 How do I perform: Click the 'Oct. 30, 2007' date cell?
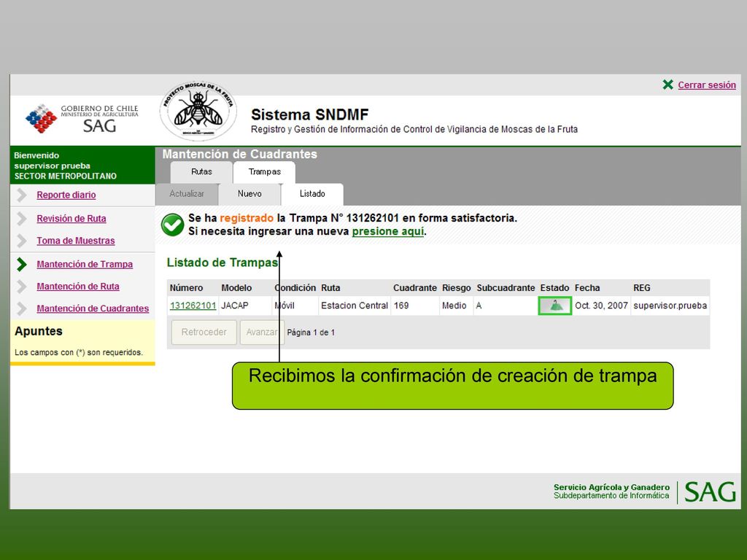(x=601, y=306)
